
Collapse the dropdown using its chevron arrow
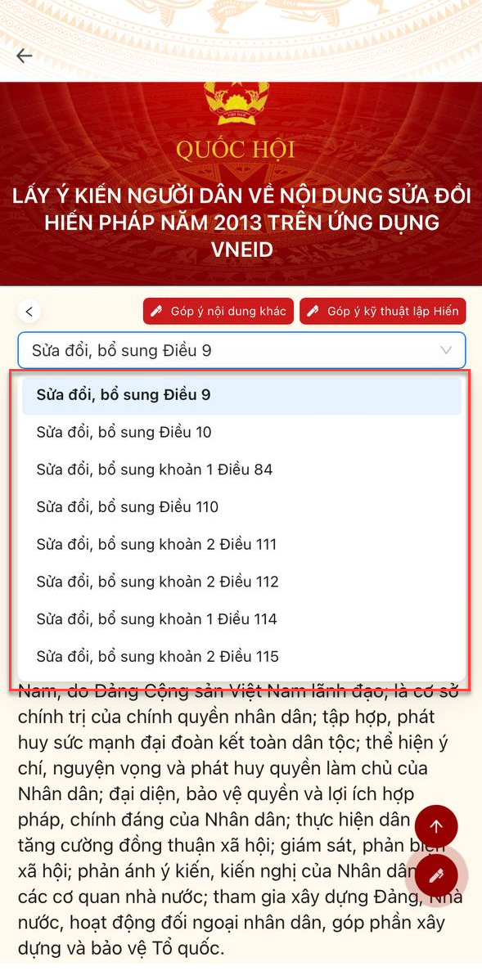[446, 350]
